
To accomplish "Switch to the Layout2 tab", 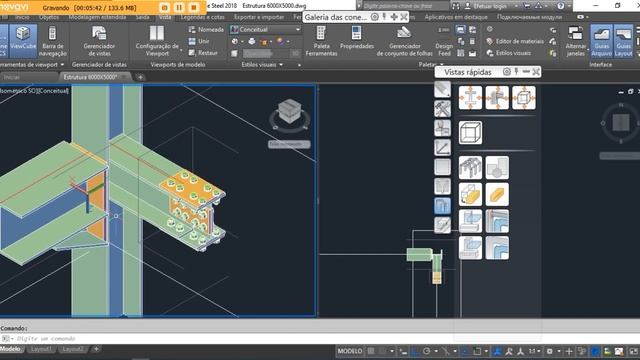I will click(73, 349).
